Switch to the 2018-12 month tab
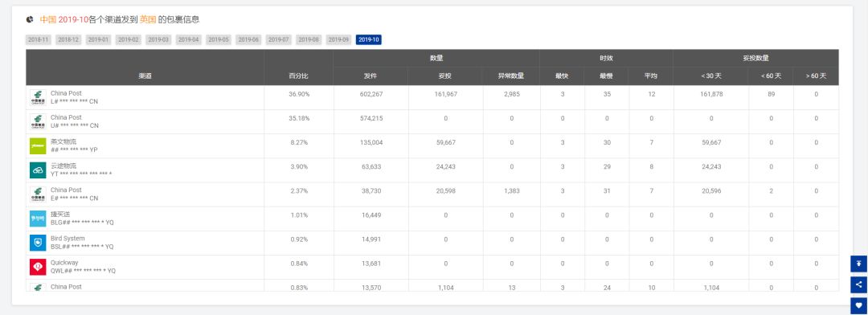The height and width of the screenshot is (315, 868). [x=68, y=40]
